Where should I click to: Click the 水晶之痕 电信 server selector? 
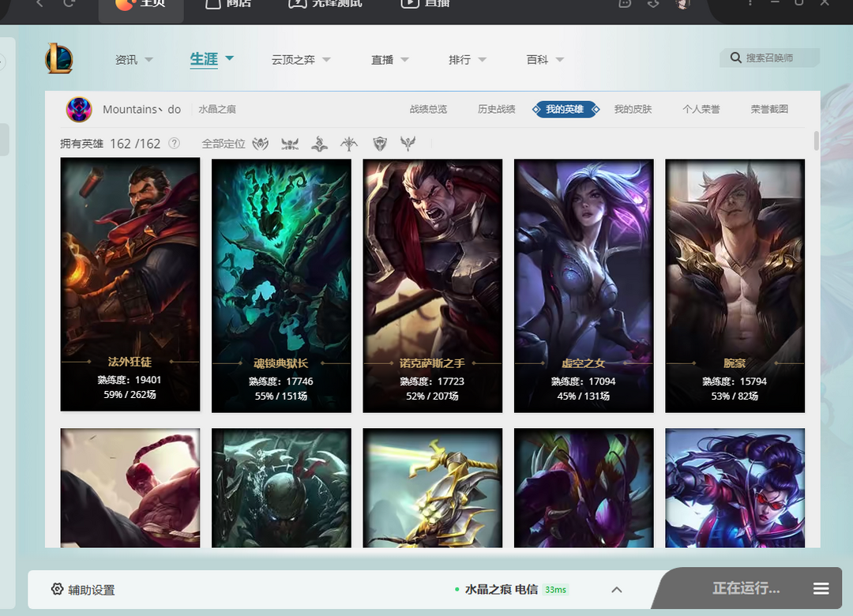[501, 589]
